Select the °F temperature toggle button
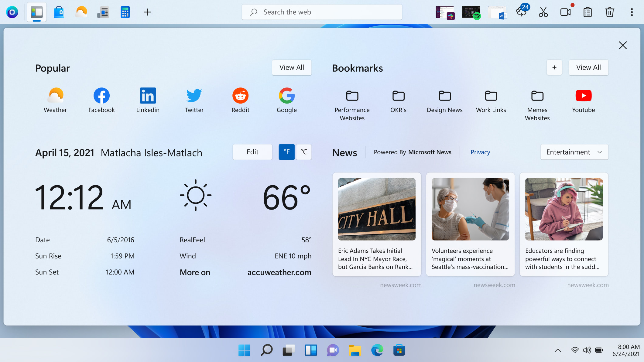Image resolution: width=644 pixels, height=362 pixels. pos(287,152)
